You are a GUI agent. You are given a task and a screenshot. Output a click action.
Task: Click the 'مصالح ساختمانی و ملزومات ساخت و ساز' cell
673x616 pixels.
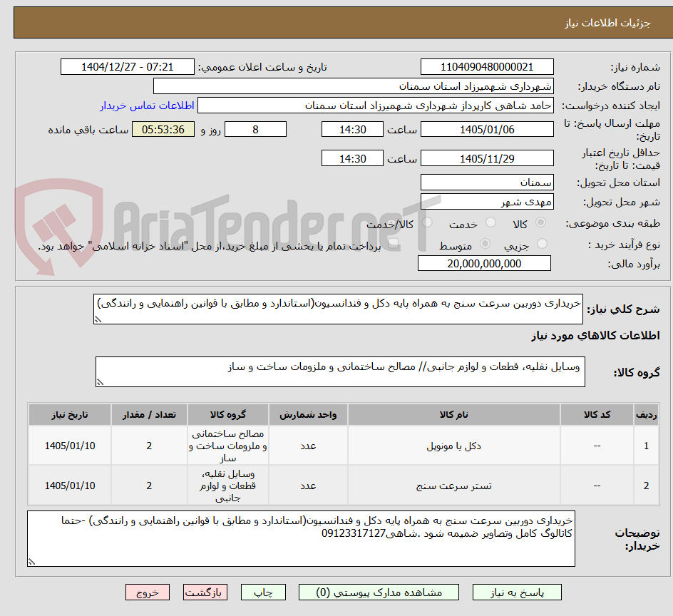(228, 446)
